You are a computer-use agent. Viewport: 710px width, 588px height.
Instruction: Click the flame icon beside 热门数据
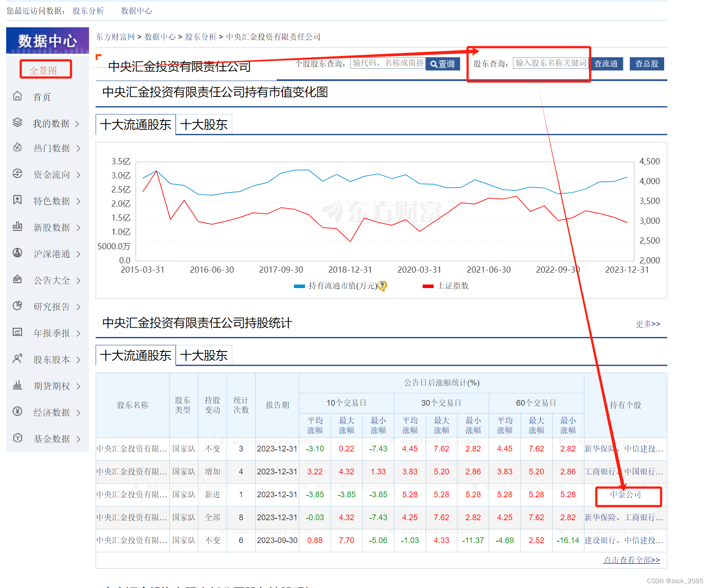coord(17,147)
